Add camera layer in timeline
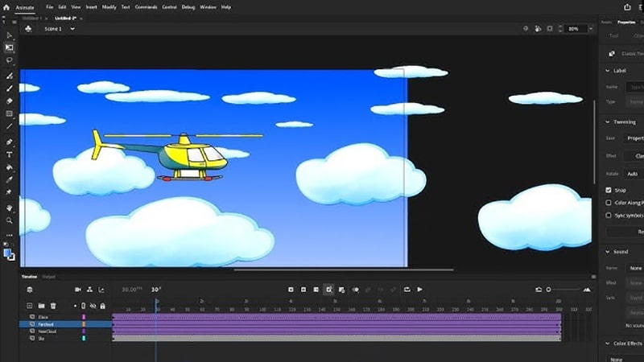Image resolution: width=644 pixels, height=362 pixels. [x=78, y=290]
